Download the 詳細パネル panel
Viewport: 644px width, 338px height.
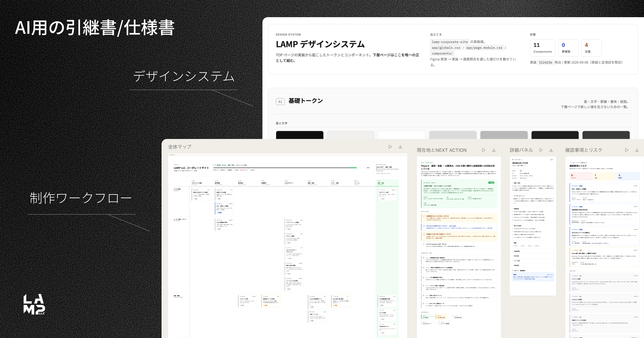tap(551, 150)
